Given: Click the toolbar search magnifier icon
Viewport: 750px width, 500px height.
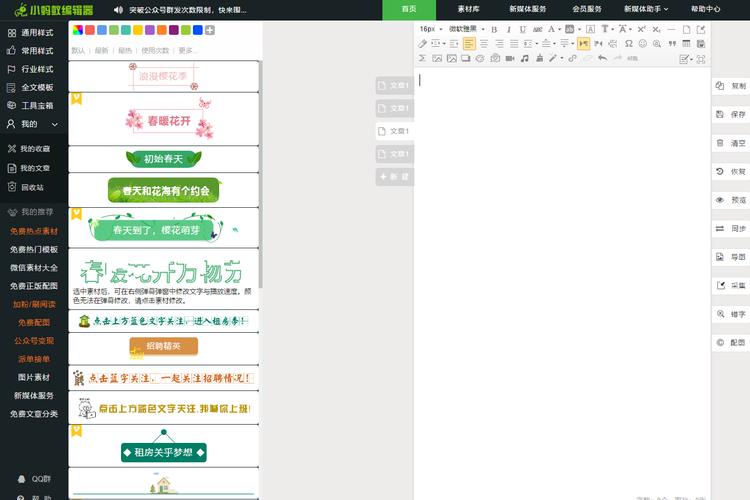Looking at the screenshot, I should [657, 44].
